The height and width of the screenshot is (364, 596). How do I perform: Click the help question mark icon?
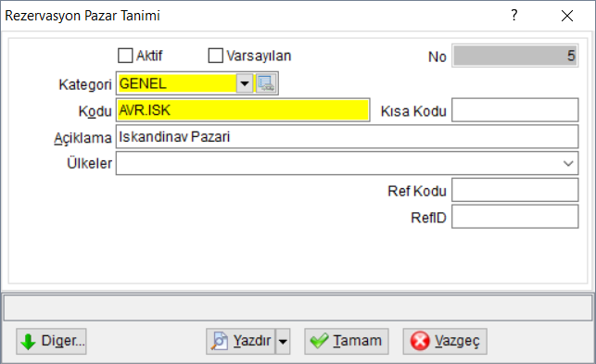click(514, 15)
